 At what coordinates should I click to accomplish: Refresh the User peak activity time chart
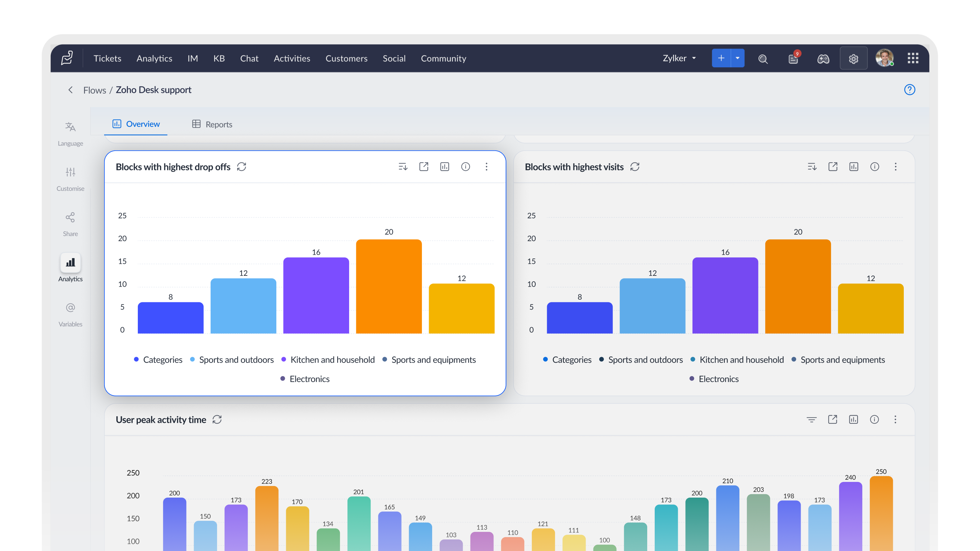click(217, 419)
